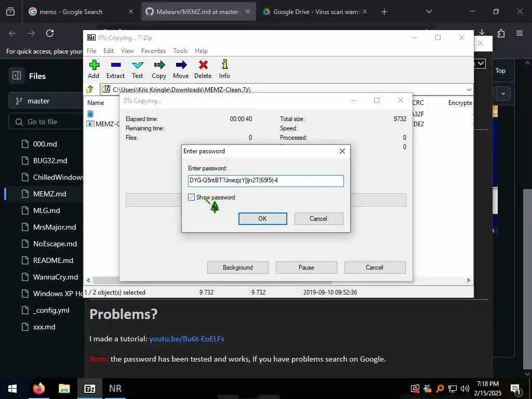Open the youtu.be/Bu6t-EoELFs tutorial link

[187, 339]
